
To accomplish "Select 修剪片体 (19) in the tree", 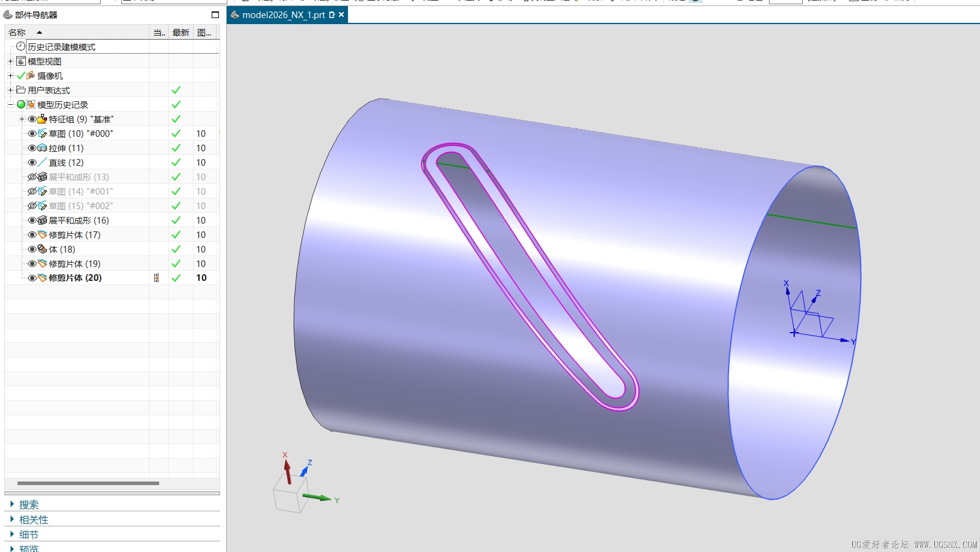I will [74, 263].
